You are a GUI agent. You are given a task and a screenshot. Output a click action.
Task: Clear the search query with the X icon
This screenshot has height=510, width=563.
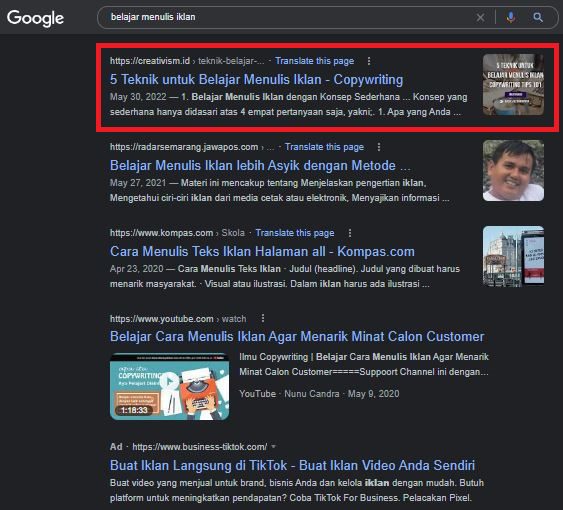pos(480,17)
